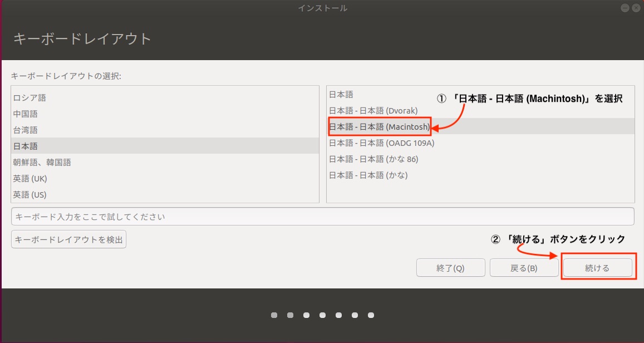Click the 続ける continue button
Screen dimensions: 644x343
[598, 268]
